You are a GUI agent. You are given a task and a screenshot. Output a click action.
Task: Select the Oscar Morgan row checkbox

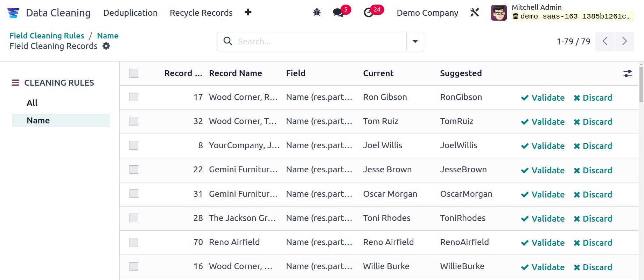[x=134, y=194]
